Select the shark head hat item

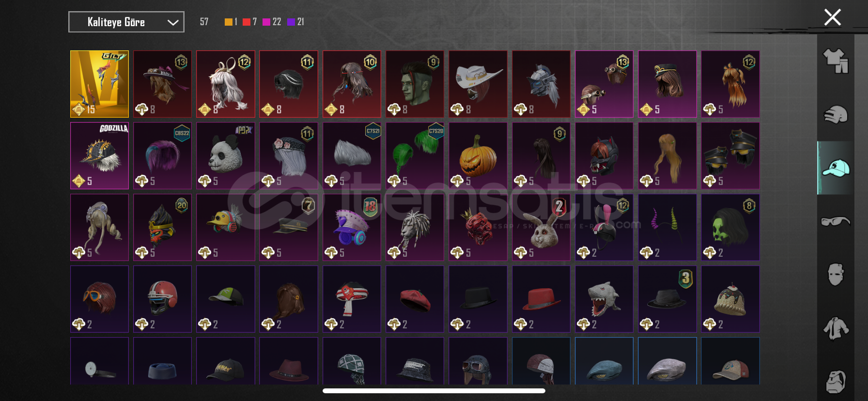(x=604, y=299)
